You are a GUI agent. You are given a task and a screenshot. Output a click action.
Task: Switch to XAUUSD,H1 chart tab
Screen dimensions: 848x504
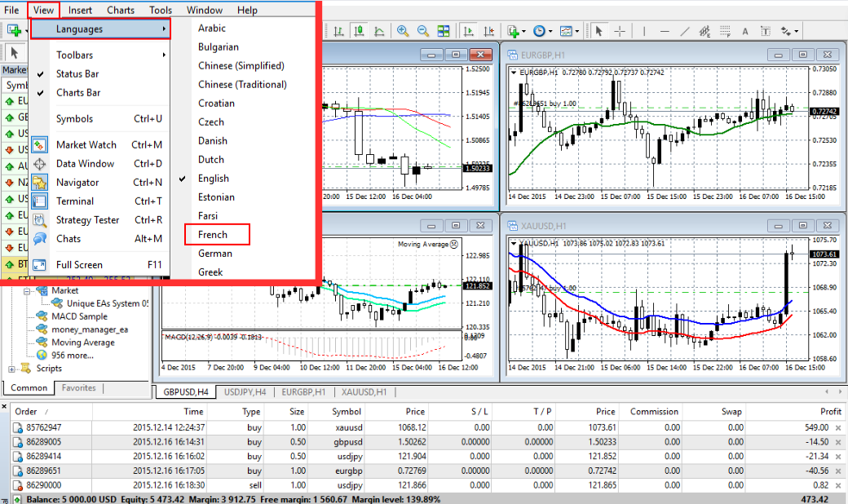click(364, 392)
